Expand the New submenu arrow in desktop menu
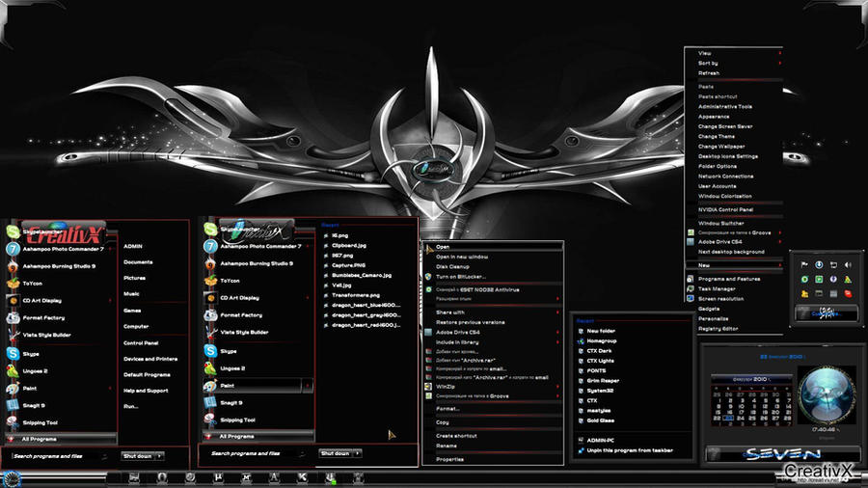The height and width of the screenshot is (488, 868). 780,265
